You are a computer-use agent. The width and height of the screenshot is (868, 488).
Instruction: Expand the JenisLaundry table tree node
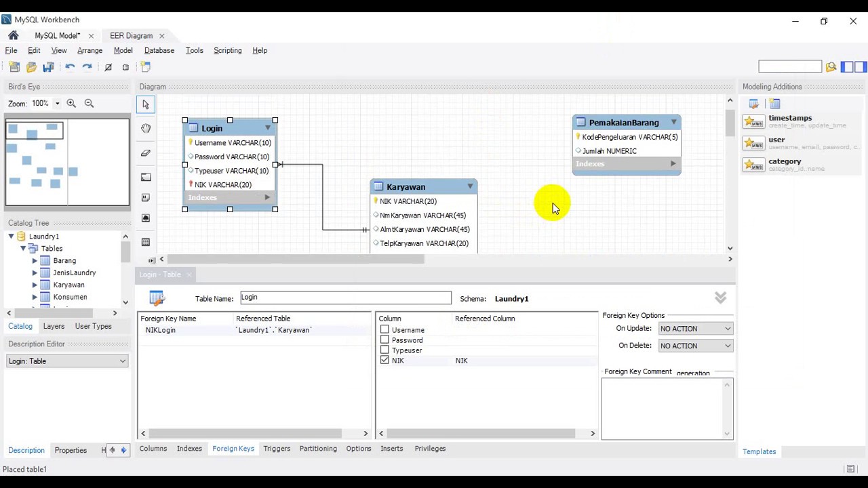tap(35, 272)
